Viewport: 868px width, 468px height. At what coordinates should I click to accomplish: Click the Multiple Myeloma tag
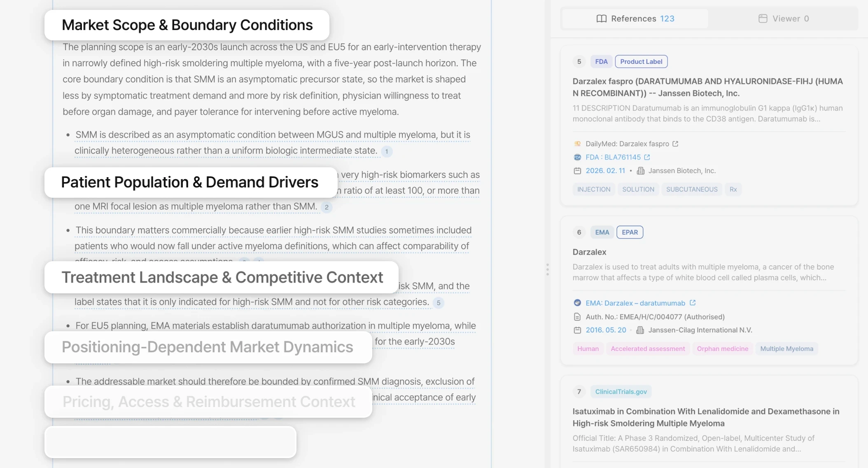pos(787,349)
